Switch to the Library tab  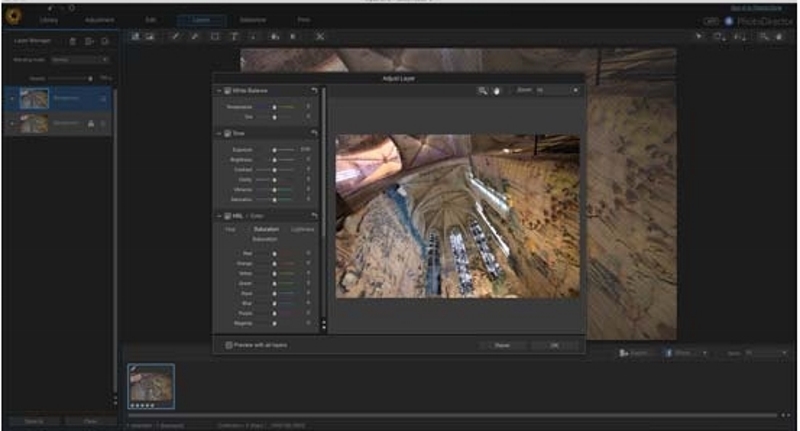click(x=49, y=20)
